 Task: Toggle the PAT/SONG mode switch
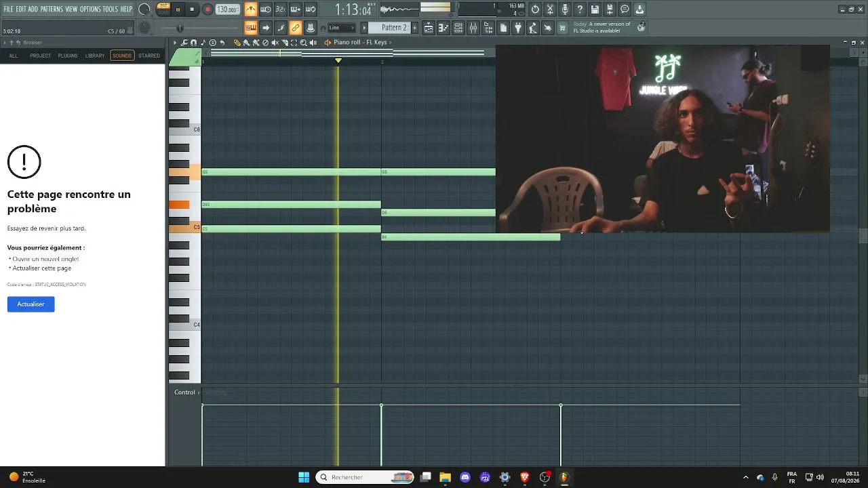tap(163, 9)
